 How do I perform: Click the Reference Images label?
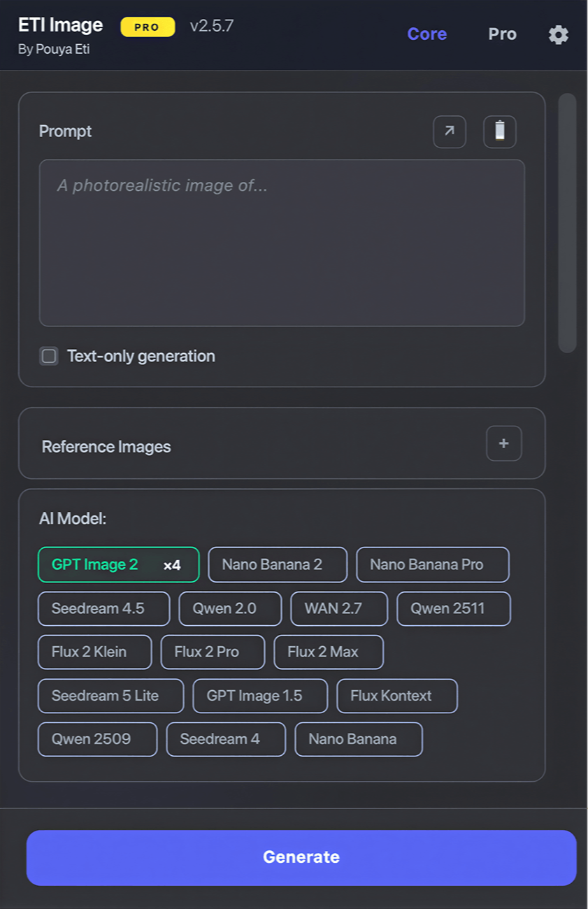(x=106, y=447)
